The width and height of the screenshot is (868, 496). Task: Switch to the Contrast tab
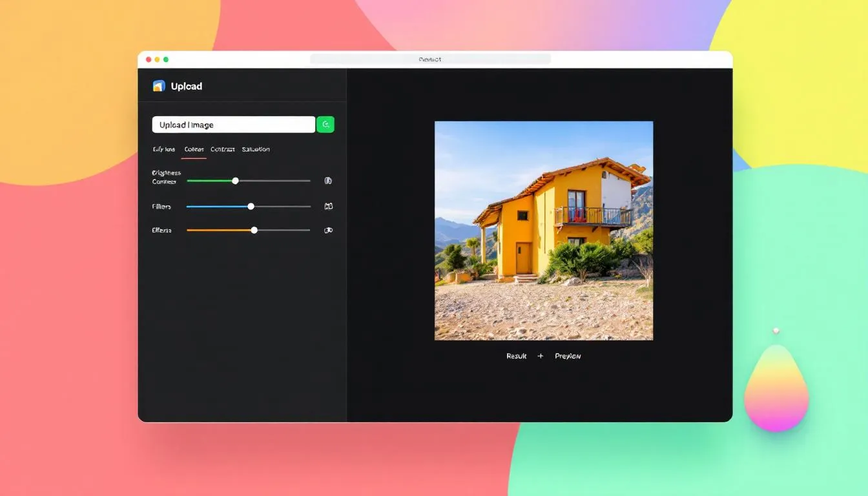(222, 149)
